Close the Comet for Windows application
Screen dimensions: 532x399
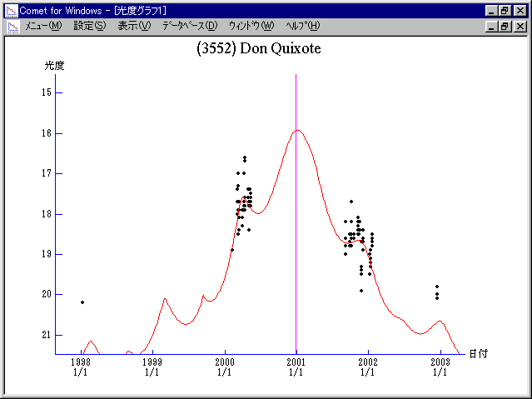[x=520, y=10]
